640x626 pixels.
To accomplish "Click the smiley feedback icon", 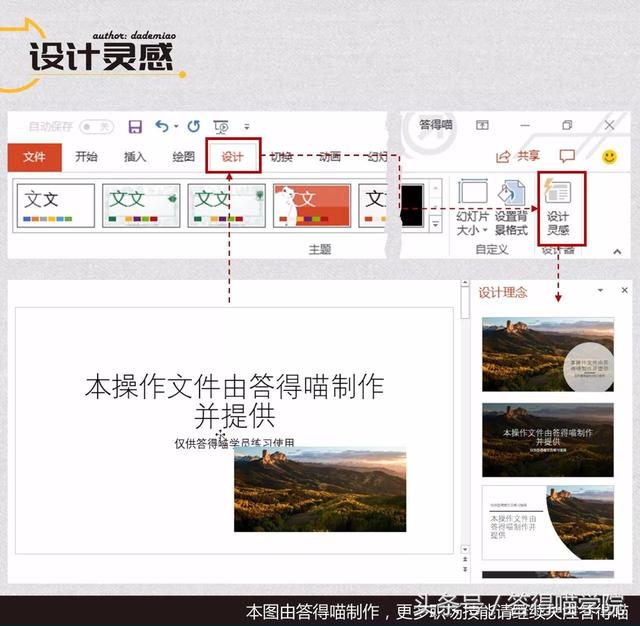I will coord(609,157).
